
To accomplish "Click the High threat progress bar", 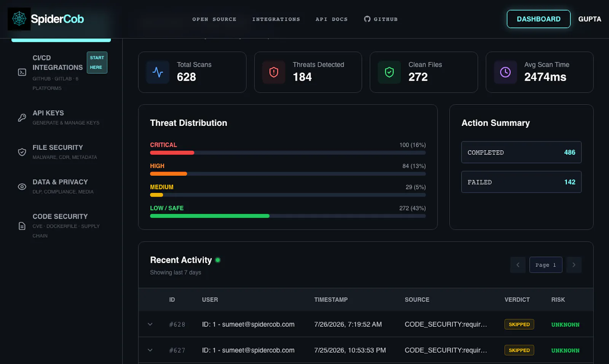I will (x=288, y=174).
